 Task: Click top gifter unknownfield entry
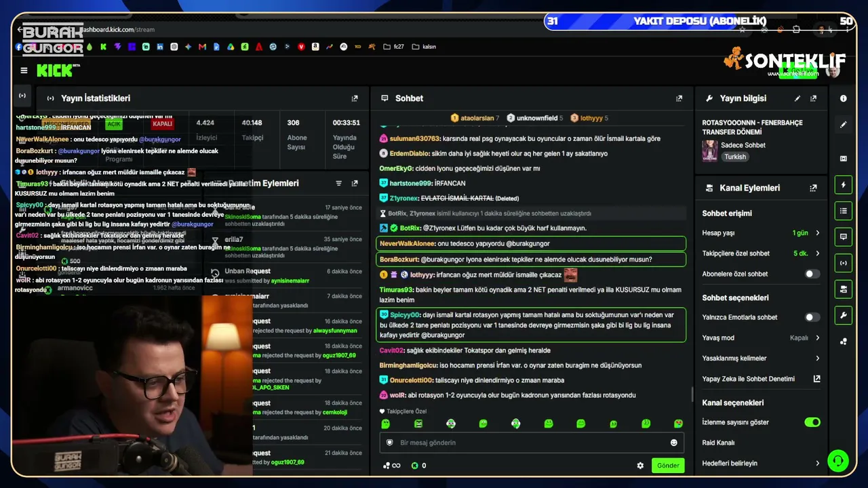pos(534,118)
